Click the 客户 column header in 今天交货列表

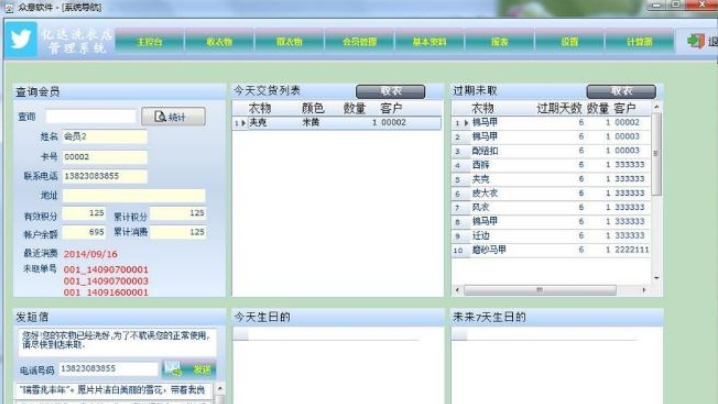click(x=391, y=108)
